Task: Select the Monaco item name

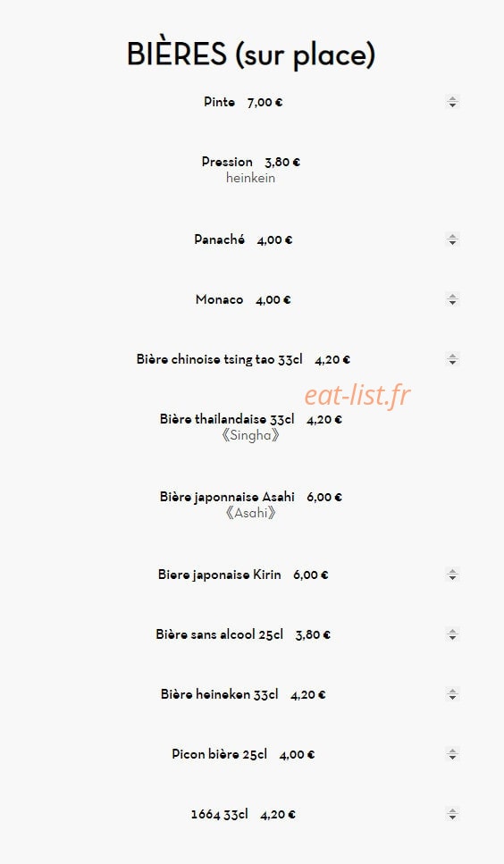Action: [219, 299]
